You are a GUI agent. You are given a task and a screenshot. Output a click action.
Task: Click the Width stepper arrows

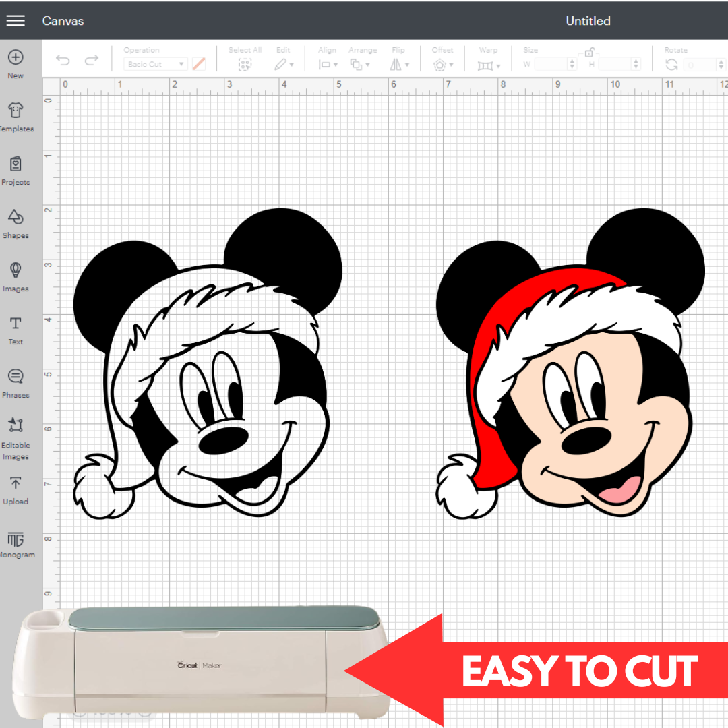pyautogui.click(x=572, y=64)
